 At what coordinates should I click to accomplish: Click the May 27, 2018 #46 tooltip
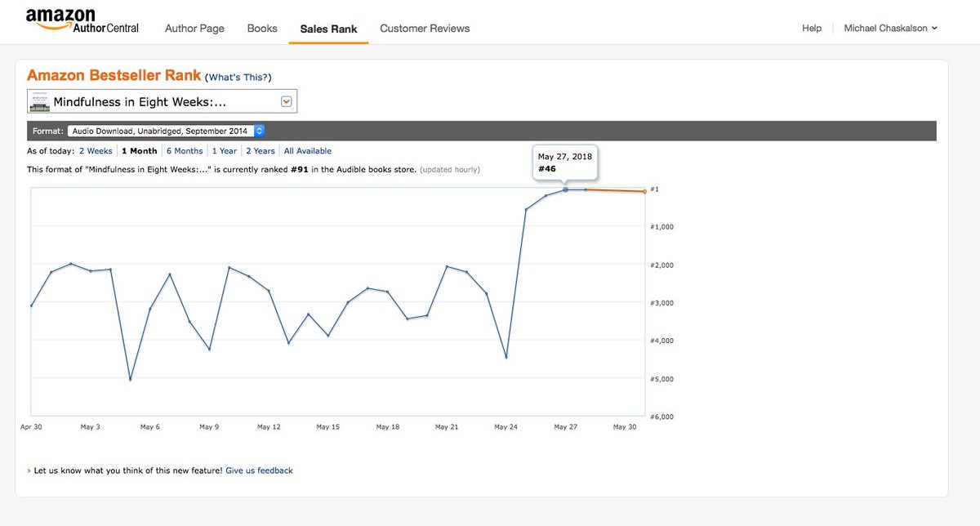(565, 163)
